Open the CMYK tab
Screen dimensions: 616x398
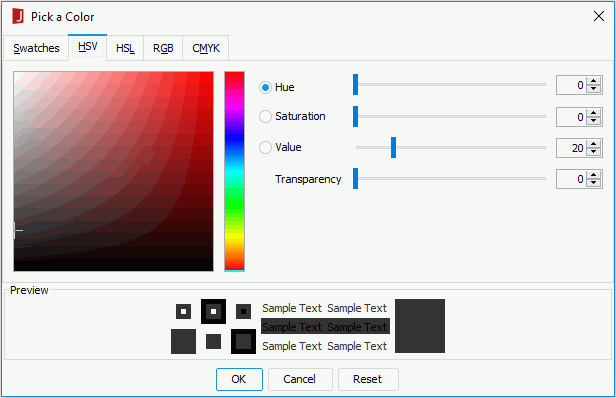[x=206, y=48]
